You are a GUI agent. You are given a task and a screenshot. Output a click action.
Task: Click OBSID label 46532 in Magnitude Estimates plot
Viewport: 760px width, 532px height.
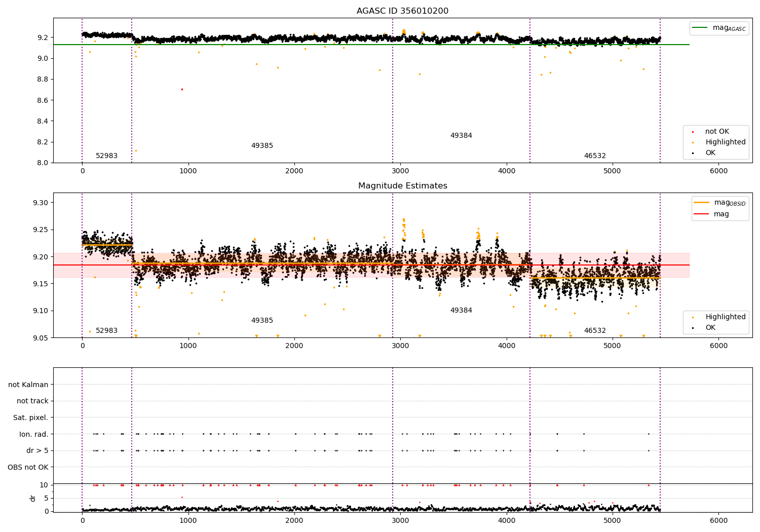(595, 331)
